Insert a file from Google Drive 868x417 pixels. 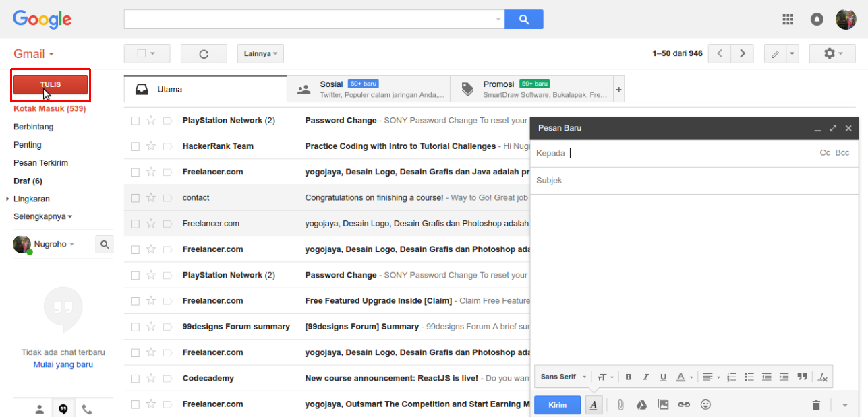pyautogui.click(x=641, y=404)
